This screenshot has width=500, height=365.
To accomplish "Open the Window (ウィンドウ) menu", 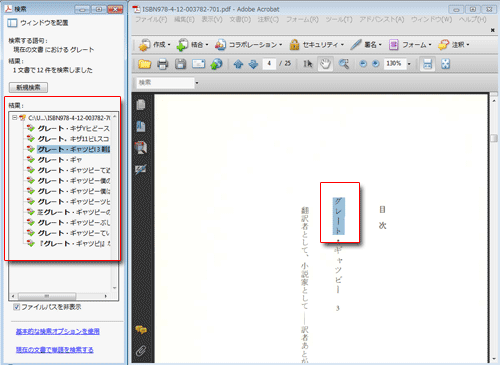I will click(x=431, y=19).
